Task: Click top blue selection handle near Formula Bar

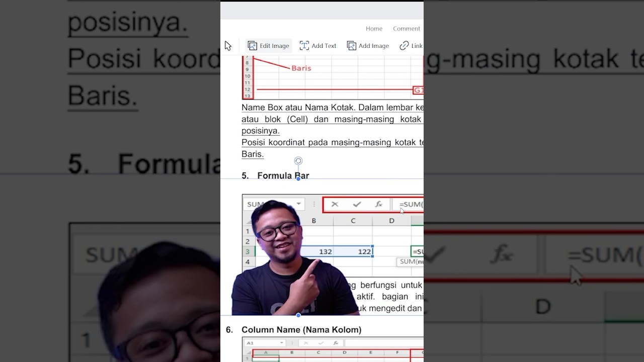Action: (298, 178)
